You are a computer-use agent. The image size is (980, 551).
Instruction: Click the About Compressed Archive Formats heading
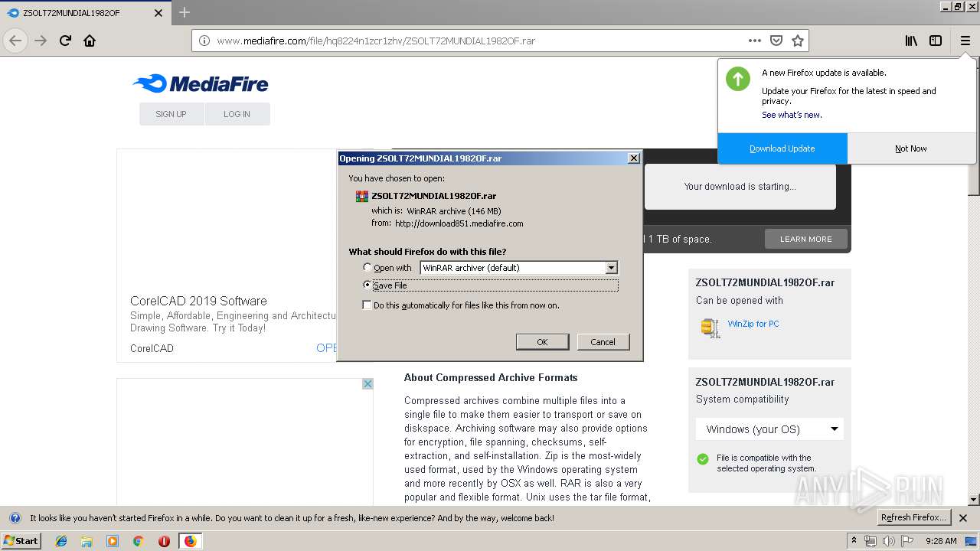[491, 377]
